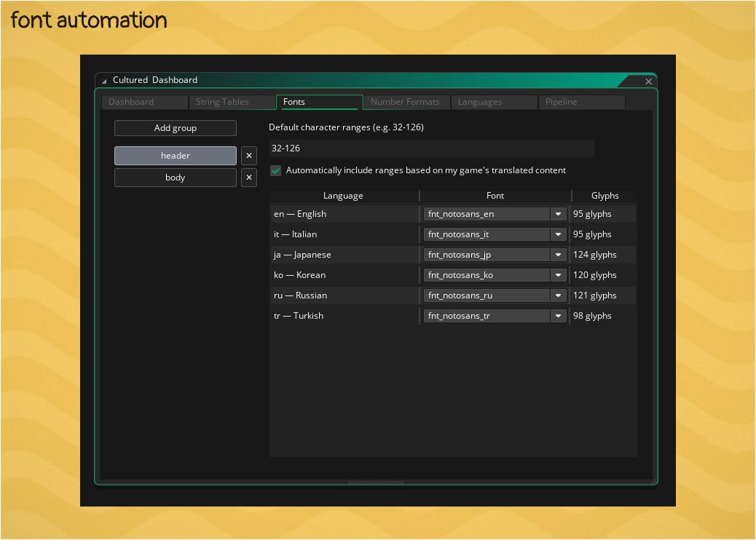This screenshot has width=756, height=540.
Task: Remove the header font group
Action: [x=249, y=156]
